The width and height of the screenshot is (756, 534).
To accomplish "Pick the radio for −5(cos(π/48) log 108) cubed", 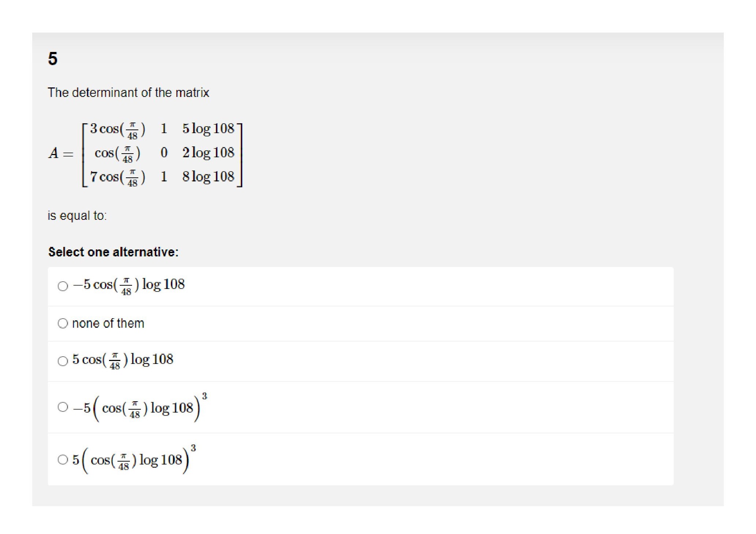I will (x=63, y=407).
